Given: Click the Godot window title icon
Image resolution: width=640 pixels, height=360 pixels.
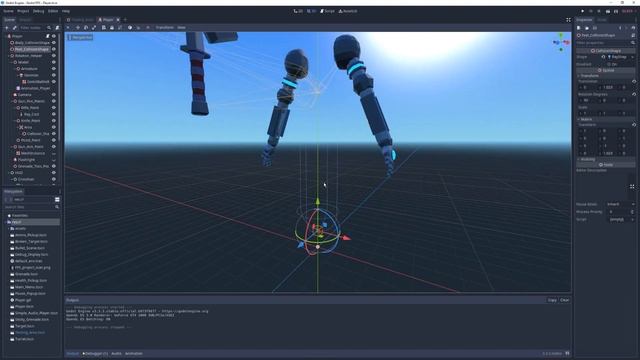Looking at the screenshot, I should click(x=3, y=2).
